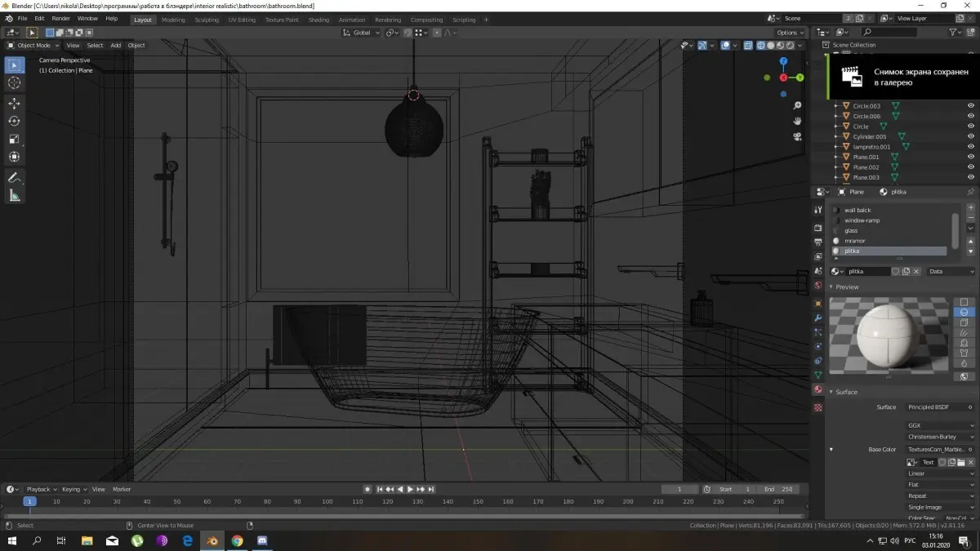Open the Modifiers wrench tab

pyautogui.click(x=818, y=318)
